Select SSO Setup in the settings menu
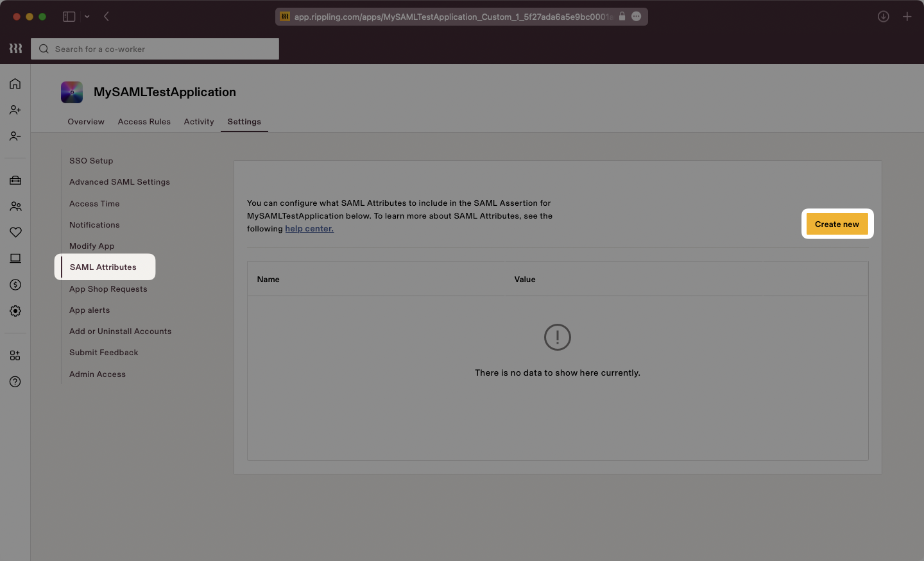 pos(90,160)
